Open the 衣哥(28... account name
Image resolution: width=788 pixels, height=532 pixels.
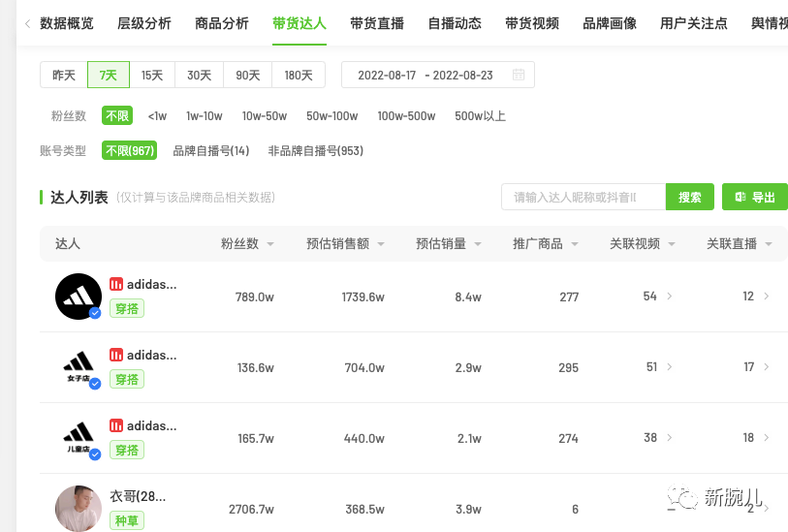[x=138, y=497]
